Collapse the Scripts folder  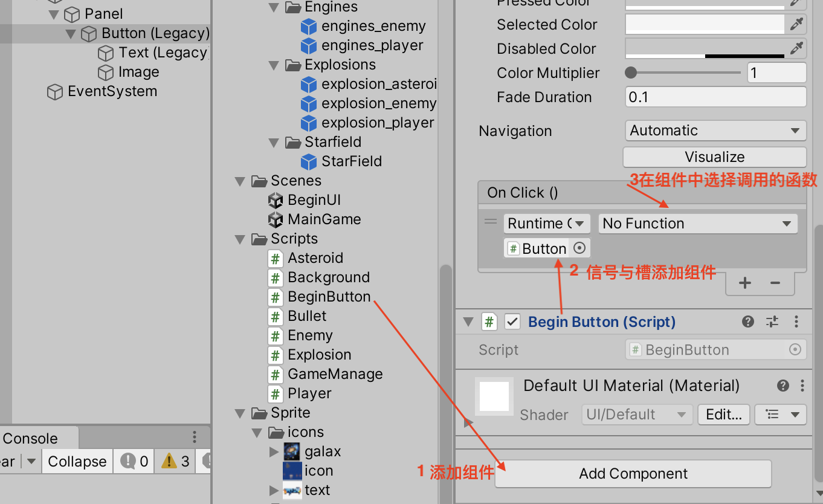coord(240,239)
